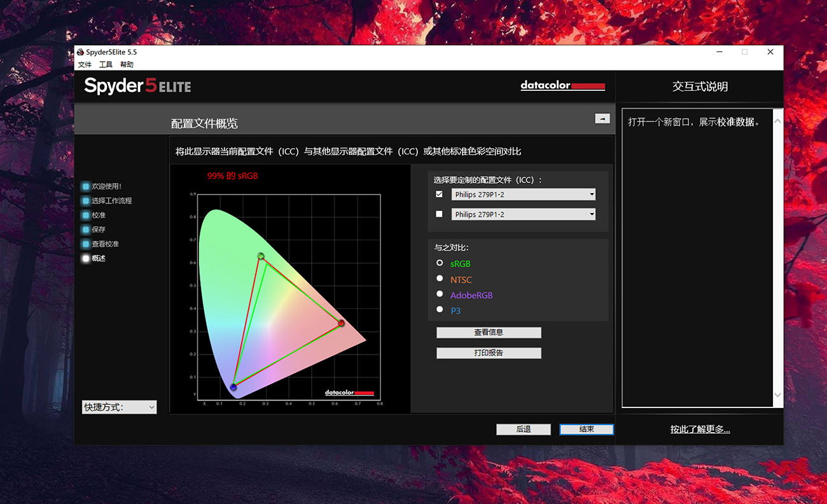Screen dimensions: 827x504
Task: Click the 查看校准 step indicator
Action: 86,244
